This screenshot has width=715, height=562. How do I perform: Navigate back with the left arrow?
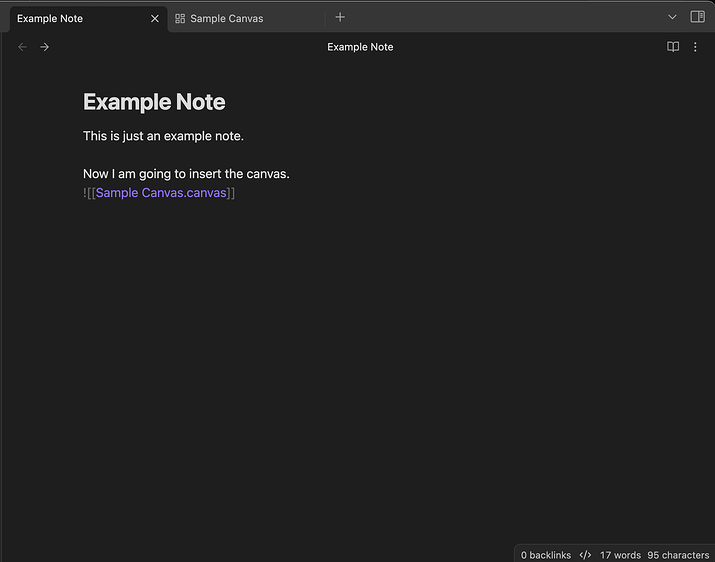click(22, 47)
